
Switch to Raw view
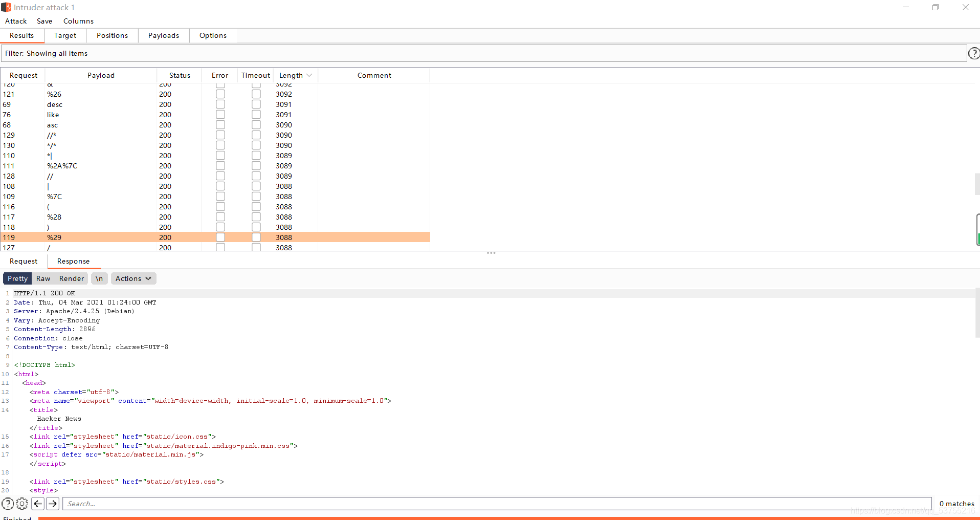tap(43, 278)
